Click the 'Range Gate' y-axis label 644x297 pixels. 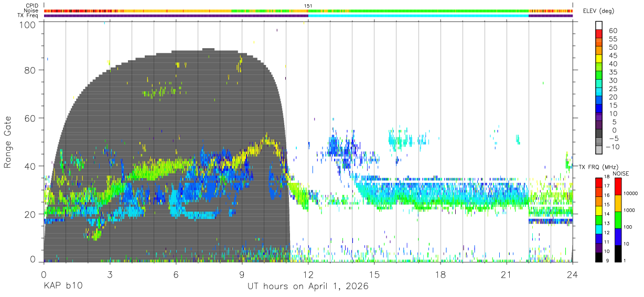tap(7, 142)
